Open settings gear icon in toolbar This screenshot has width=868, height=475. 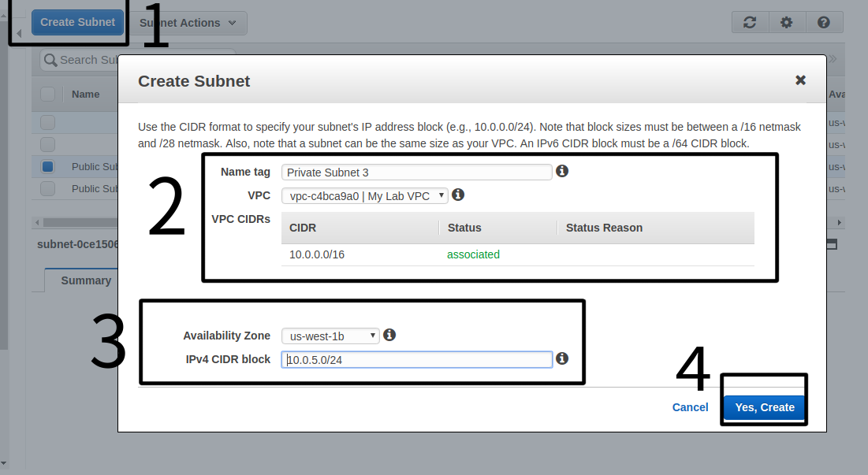coord(786,23)
